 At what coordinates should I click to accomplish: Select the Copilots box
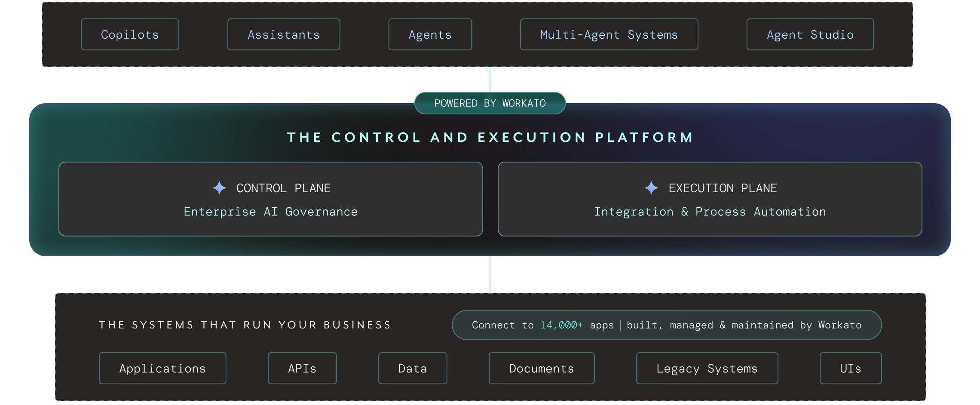[130, 34]
